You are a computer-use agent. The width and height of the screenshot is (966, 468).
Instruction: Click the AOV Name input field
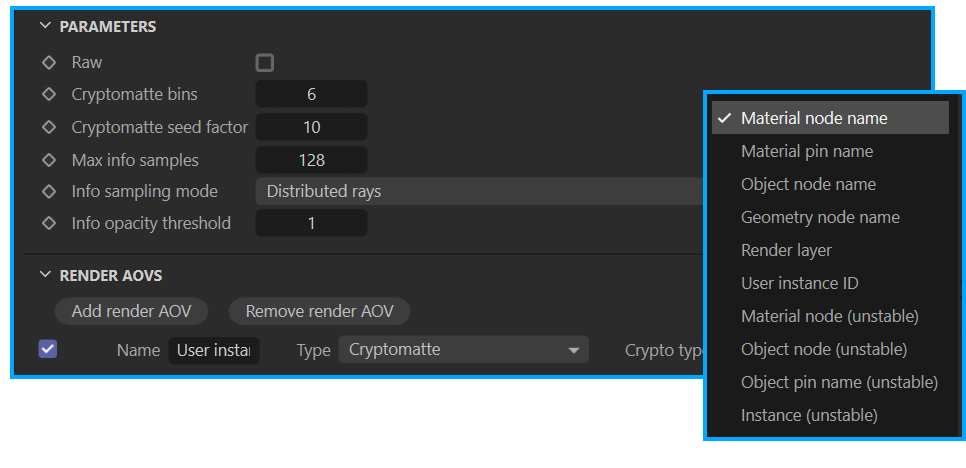[x=214, y=350]
